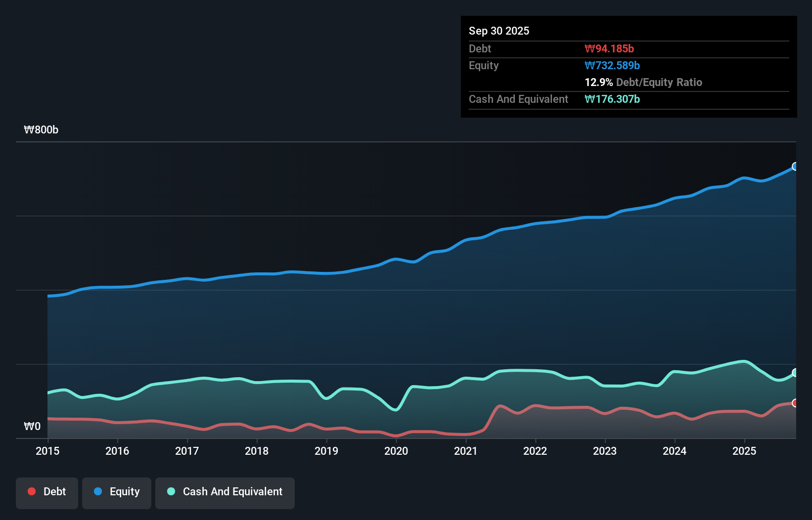This screenshot has height=520, width=812.
Task: Click the red Debt legend dot
Action: 32,491
